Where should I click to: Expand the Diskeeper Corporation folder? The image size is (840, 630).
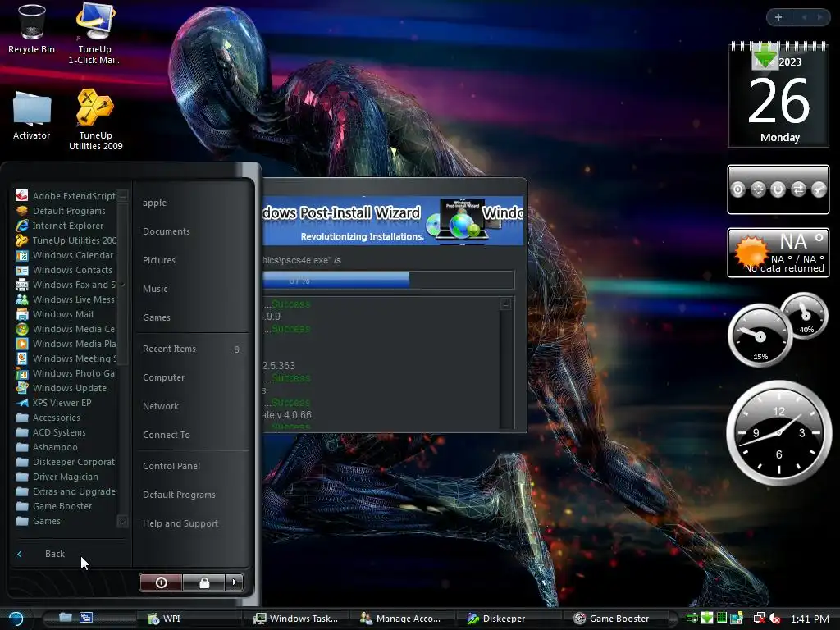[66, 462]
